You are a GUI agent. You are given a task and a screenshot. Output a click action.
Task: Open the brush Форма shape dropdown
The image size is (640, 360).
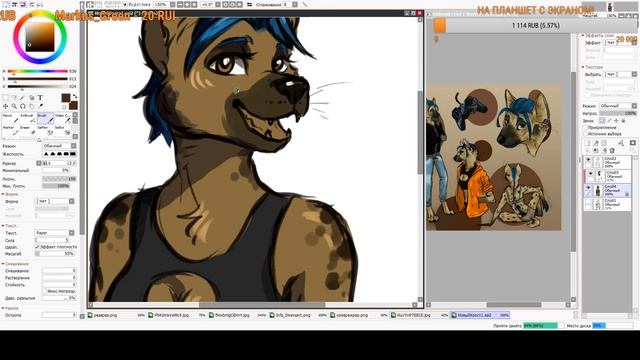pyautogui.click(x=55, y=201)
